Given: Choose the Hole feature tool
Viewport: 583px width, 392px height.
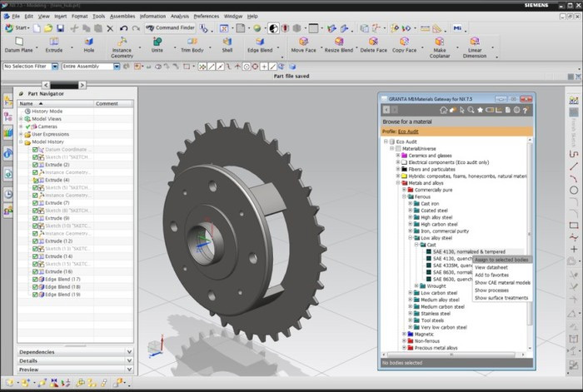Looking at the screenshot, I should tap(89, 45).
